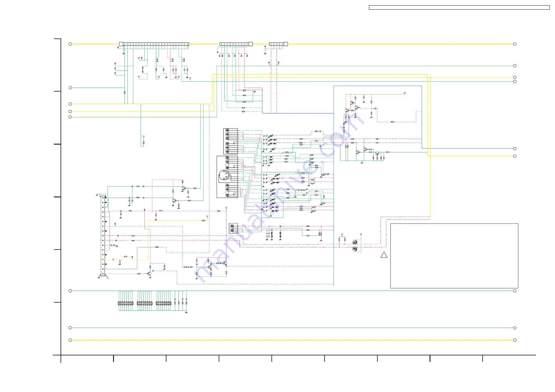The height and width of the screenshot is (392, 555).
Task: Click the small warning triangle under the vertical header
Action: pos(107,278)
